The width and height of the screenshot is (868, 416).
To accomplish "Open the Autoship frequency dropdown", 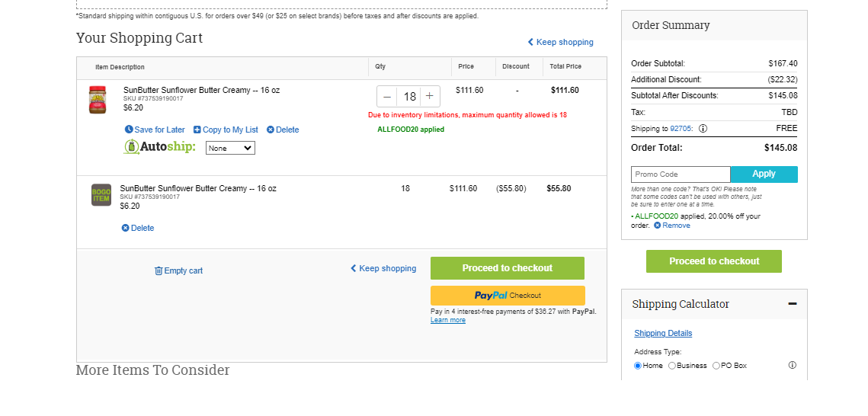I will pyautogui.click(x=230, y=148).
